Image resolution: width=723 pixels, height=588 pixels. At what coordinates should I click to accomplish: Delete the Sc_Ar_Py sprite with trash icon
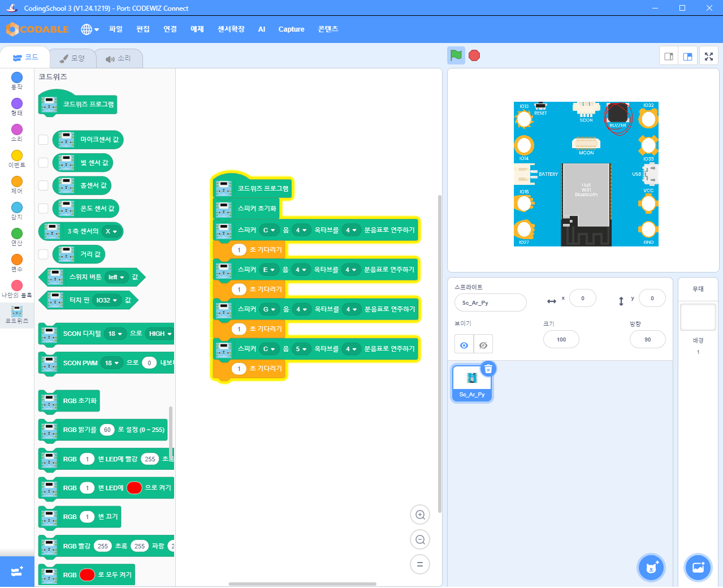488,369
